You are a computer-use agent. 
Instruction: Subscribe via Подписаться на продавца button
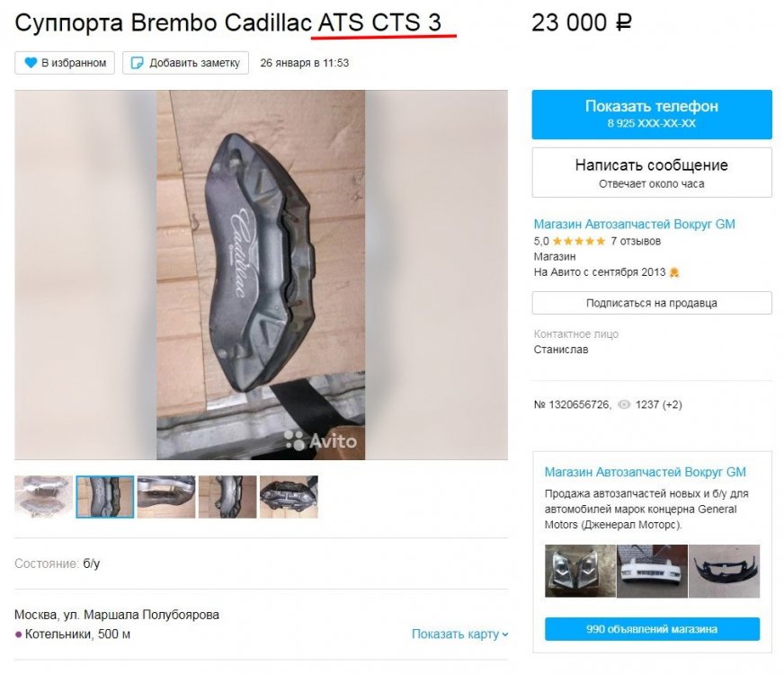[652, 303]
